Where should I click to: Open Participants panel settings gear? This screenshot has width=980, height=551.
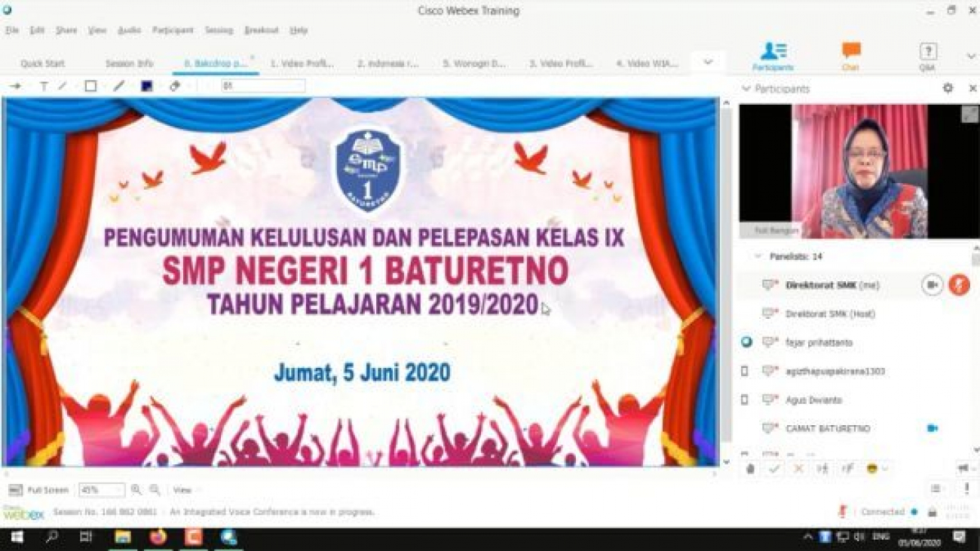[x=948, y=88]
